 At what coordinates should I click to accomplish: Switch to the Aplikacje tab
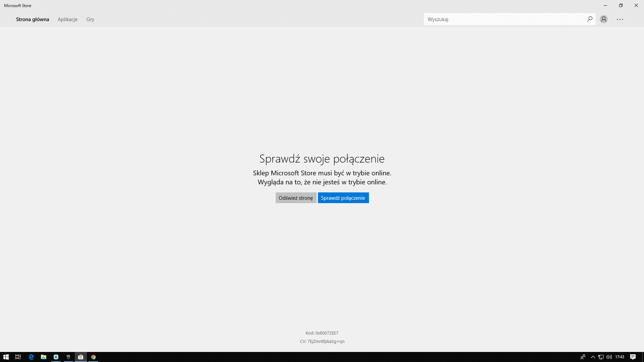coord(67,19)
